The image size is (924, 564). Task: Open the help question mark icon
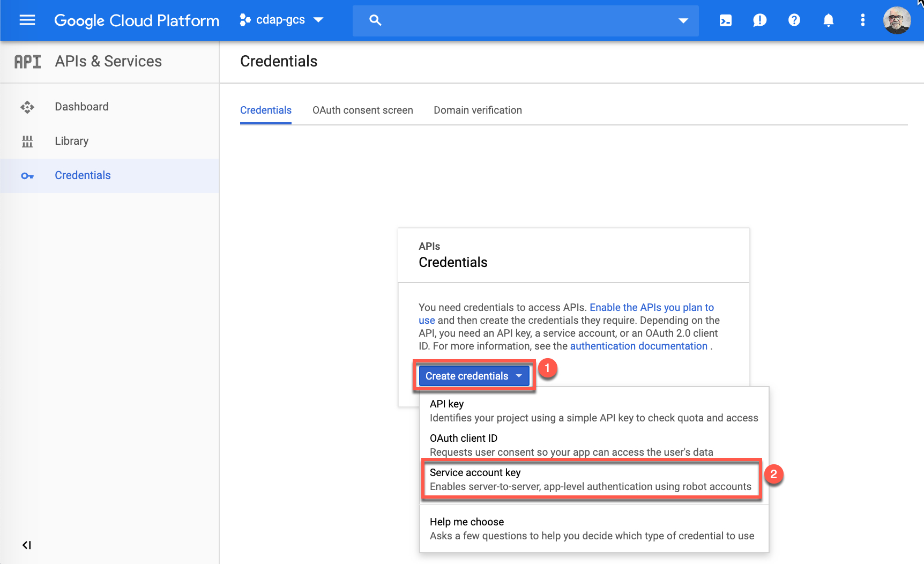click(x=794, y=20)
